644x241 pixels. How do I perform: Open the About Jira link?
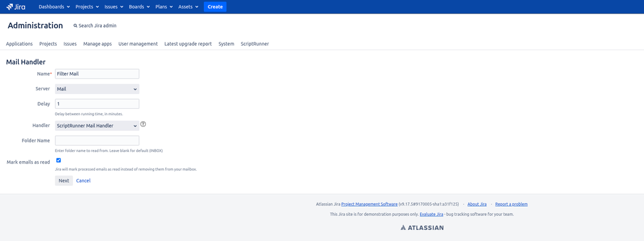coord(477,204)
